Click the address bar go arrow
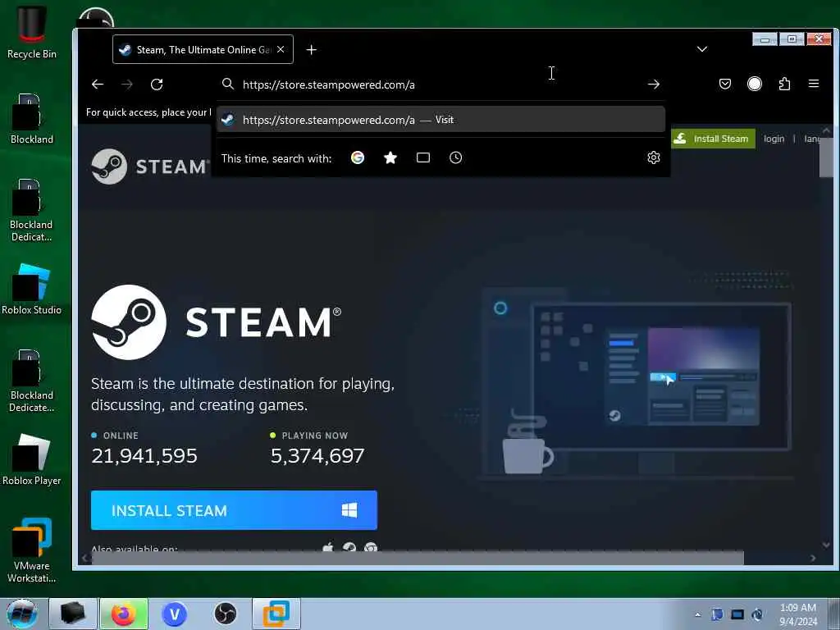This screenshot has height=630, width=840. pyautogui.click(x=653, y=84)
